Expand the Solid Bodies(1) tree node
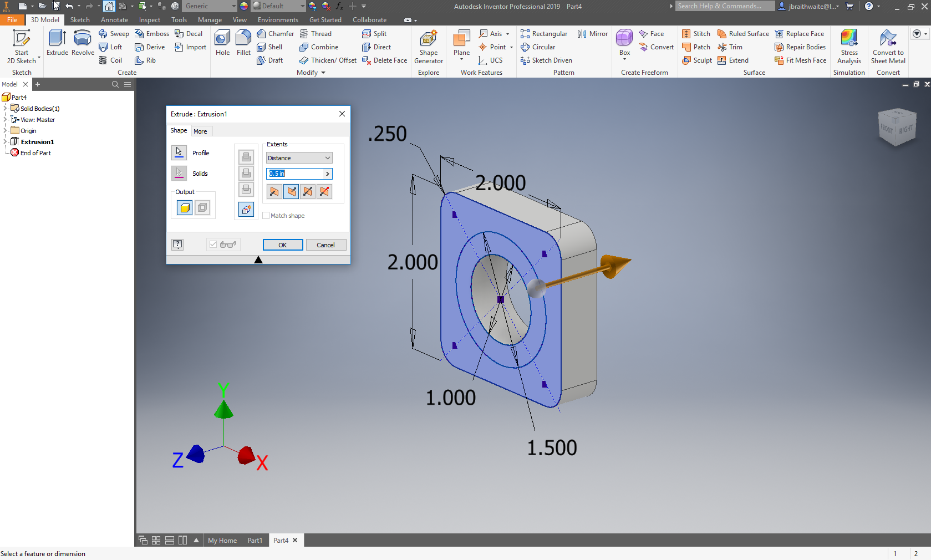Image resolution: width=931 pixels, height=560 pixels. click(x=5, y=109)
